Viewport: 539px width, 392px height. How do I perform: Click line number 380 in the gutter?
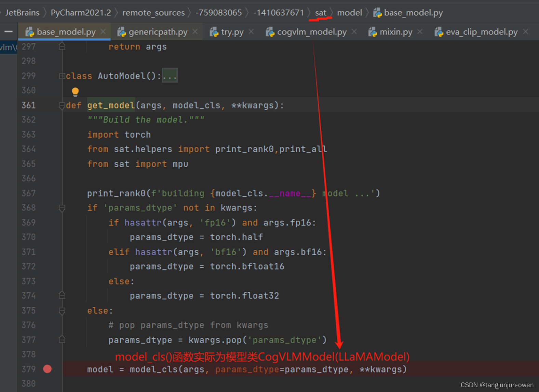point(29,384)
